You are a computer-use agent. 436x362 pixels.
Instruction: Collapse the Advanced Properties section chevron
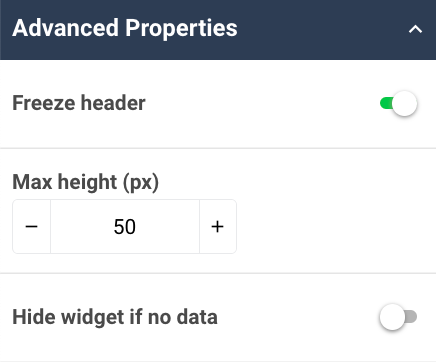pyautogui.click(x=415, y=29)
